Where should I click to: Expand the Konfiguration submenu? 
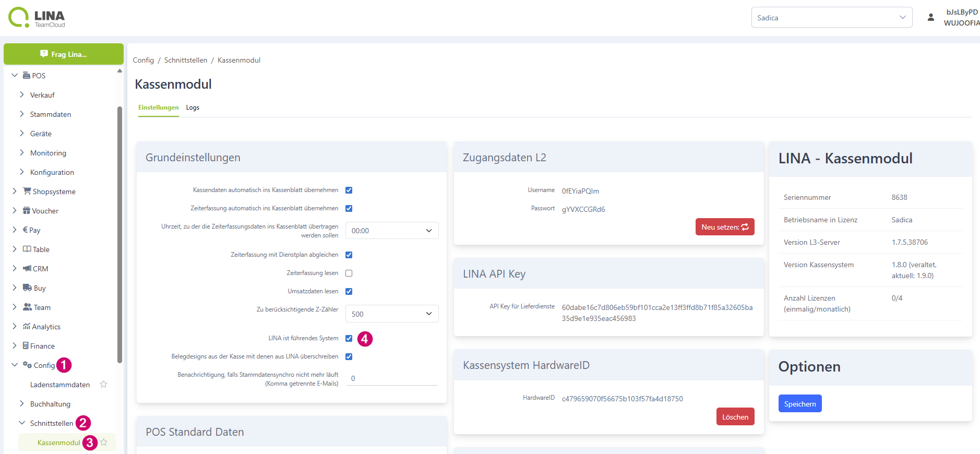(x=22, y=172)
